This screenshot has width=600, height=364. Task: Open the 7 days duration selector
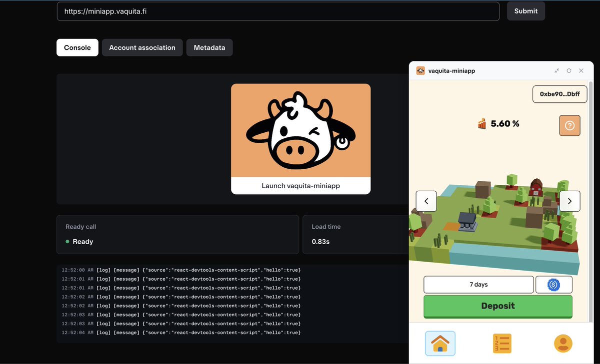(x=478, y=284)
